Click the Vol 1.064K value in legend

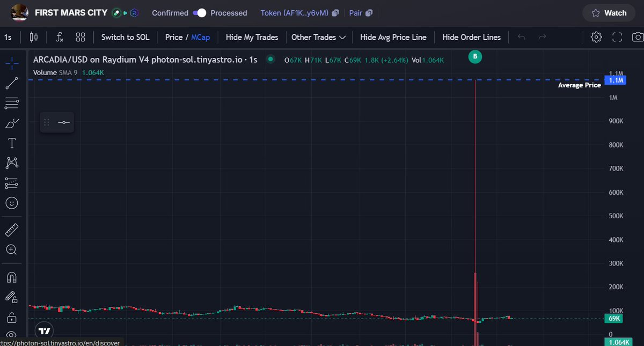(428, 60)
